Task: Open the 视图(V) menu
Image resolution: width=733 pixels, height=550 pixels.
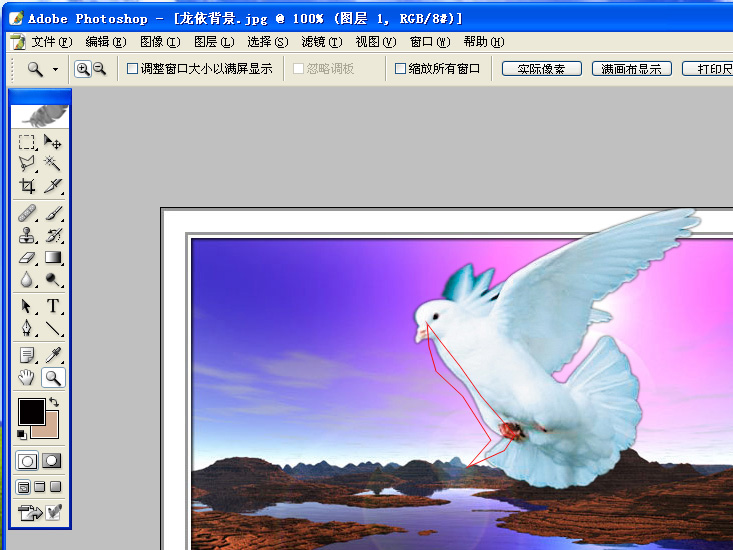Action: 376,42
